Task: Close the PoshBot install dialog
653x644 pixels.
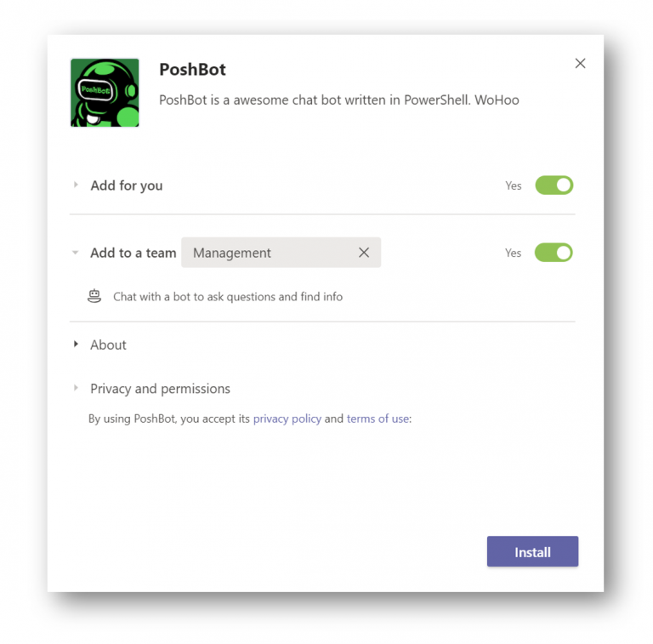Action: tap(580, 63)
